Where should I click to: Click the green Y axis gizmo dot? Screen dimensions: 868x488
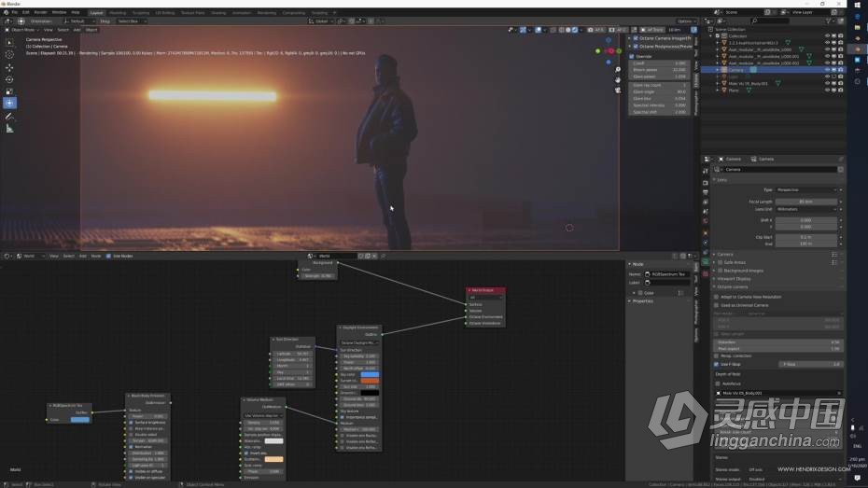(598, 51)
